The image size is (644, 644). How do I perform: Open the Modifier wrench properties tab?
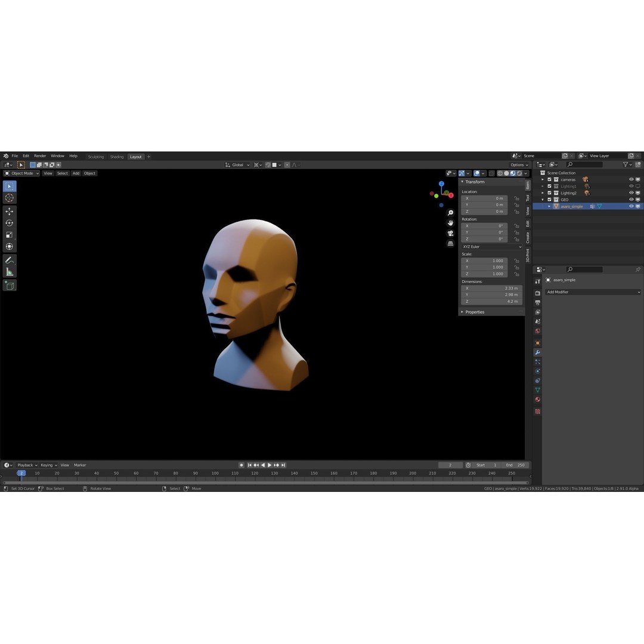(x=538, y=352)
